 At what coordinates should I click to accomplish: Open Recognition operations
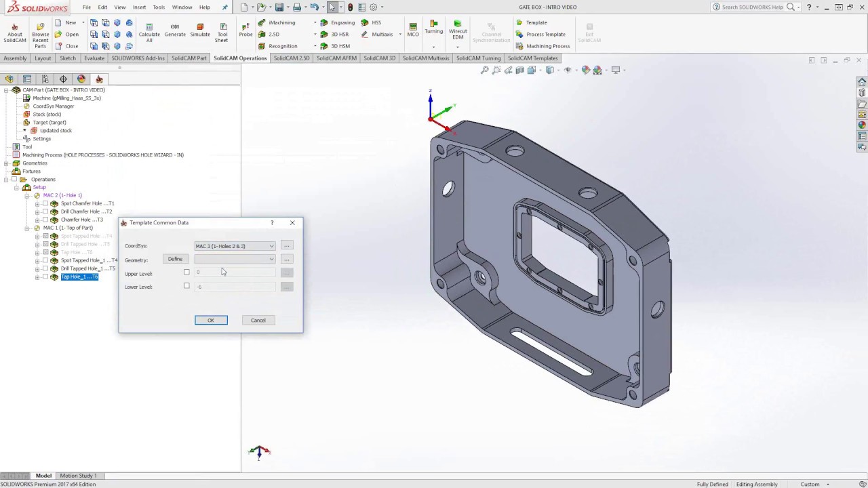click(x=277, y=46)
